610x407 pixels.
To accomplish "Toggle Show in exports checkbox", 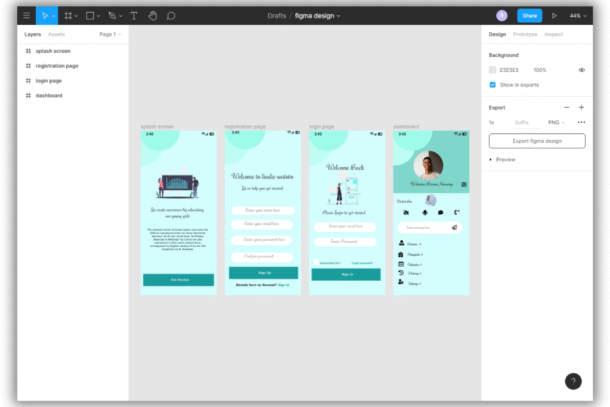I will point(493,85).
